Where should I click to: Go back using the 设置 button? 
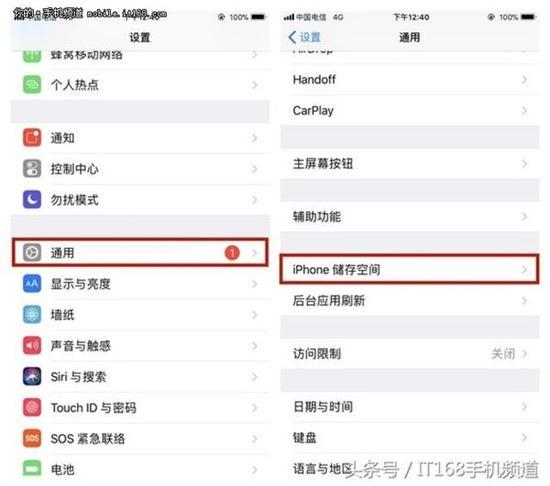(x=304, y=37)
